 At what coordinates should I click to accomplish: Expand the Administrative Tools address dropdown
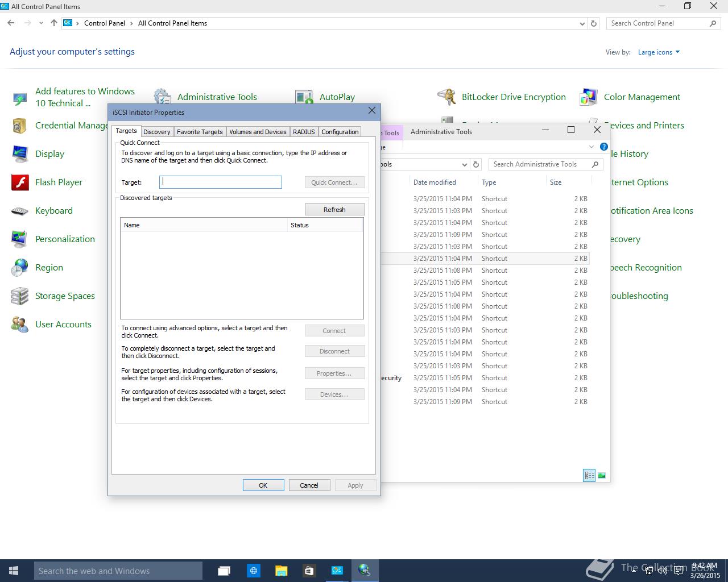click(464, 164)
